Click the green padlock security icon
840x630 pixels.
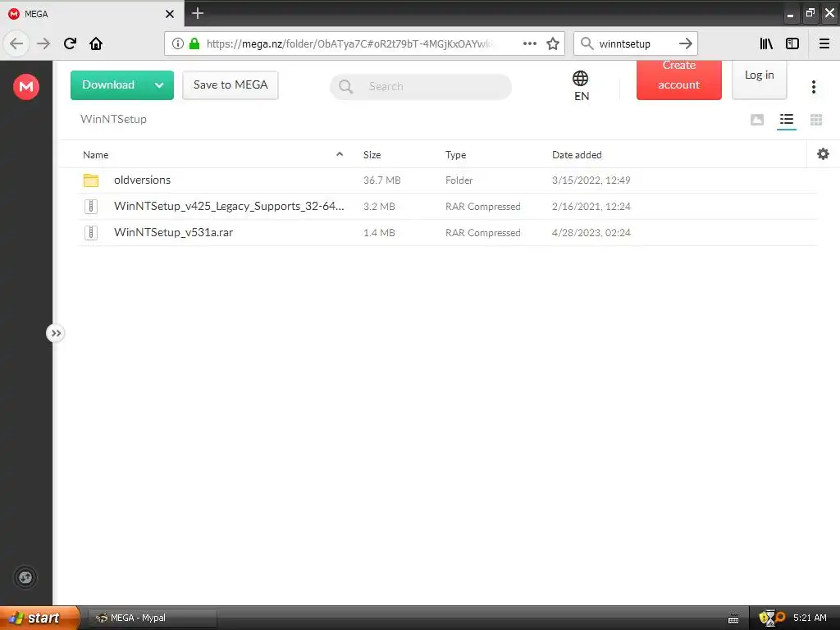click(x=194, y=43)
